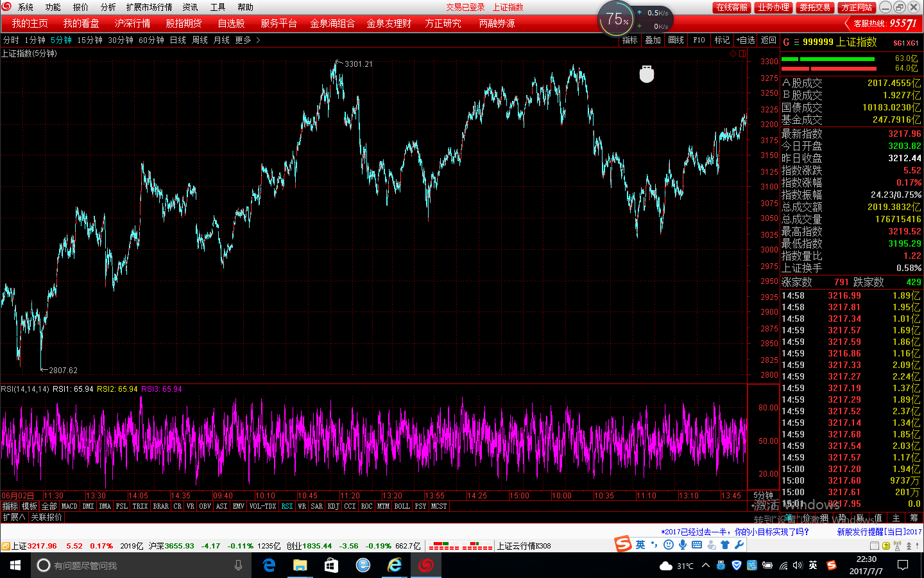Screen dimensions: 924x578
Task: Open the Windows action center notification icon
Action: (903, 565)
